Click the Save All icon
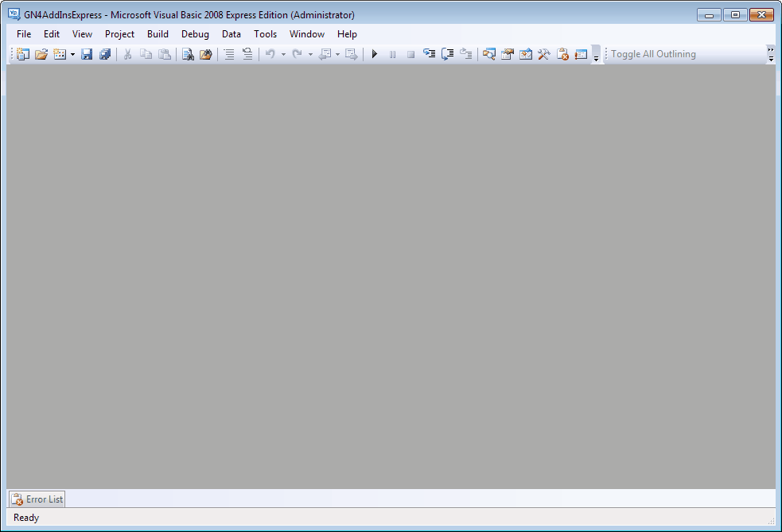The width and height of the screenshot is (782, 532). [x=105, y=54]
